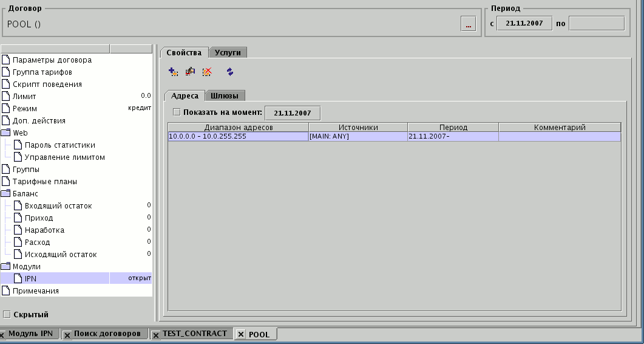Collapse the Web folder in the tree
This screenshot has height=344, width=644.
[6, 133]
